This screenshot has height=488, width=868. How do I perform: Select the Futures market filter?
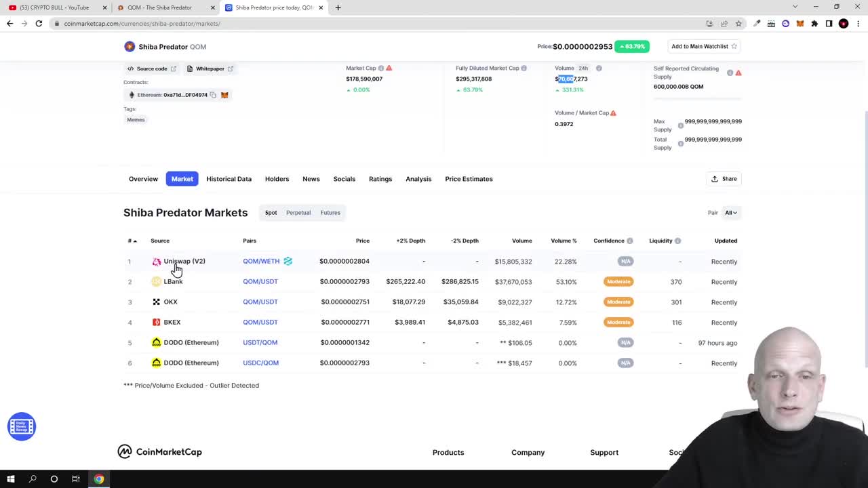(x=330, y=213)
